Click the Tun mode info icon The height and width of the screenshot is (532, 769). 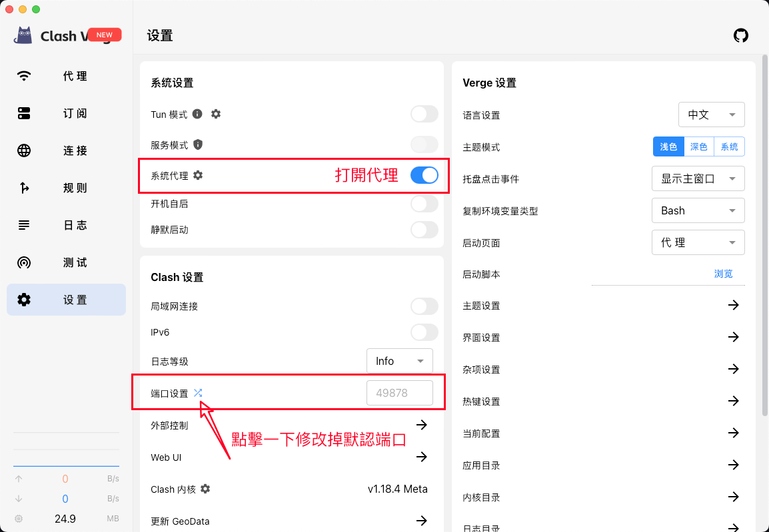[197, 114]
